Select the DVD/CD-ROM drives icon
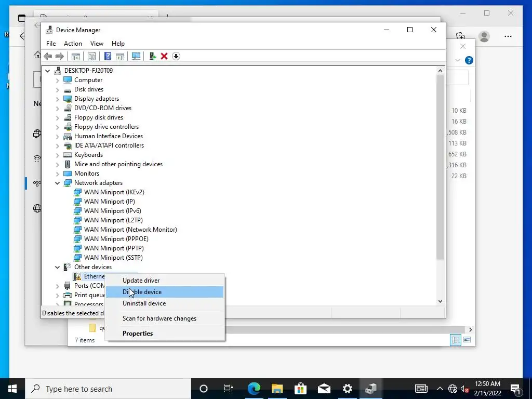 [x=68, y=108]
